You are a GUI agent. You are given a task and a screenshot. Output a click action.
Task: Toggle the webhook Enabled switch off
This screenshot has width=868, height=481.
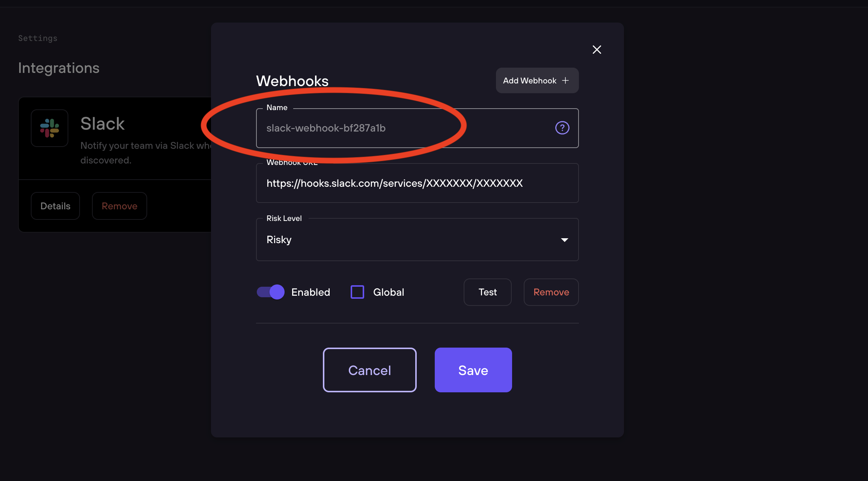[270, 292]
